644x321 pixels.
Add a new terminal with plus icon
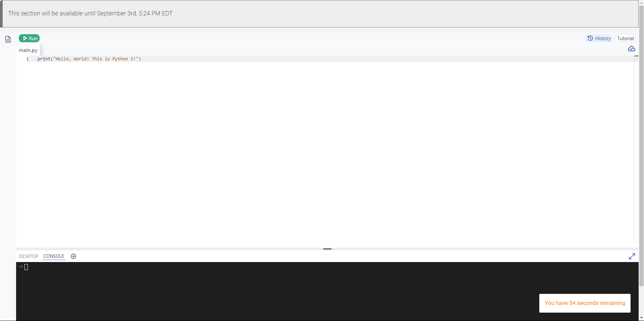point(73,256)
